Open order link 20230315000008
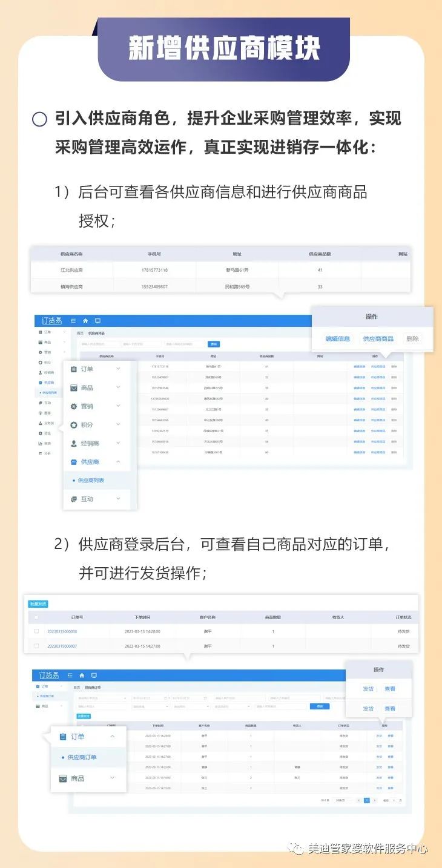 [x=62, y=631]
